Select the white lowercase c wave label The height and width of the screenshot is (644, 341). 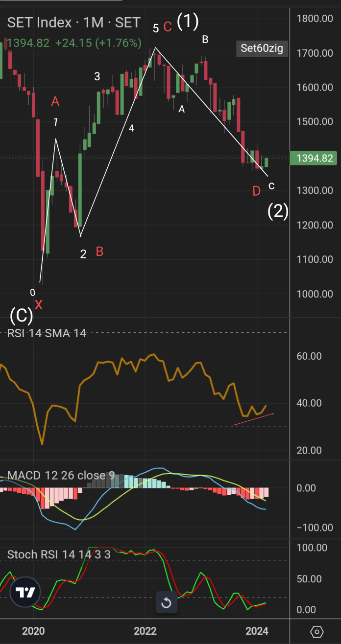[x=271, y=186]
